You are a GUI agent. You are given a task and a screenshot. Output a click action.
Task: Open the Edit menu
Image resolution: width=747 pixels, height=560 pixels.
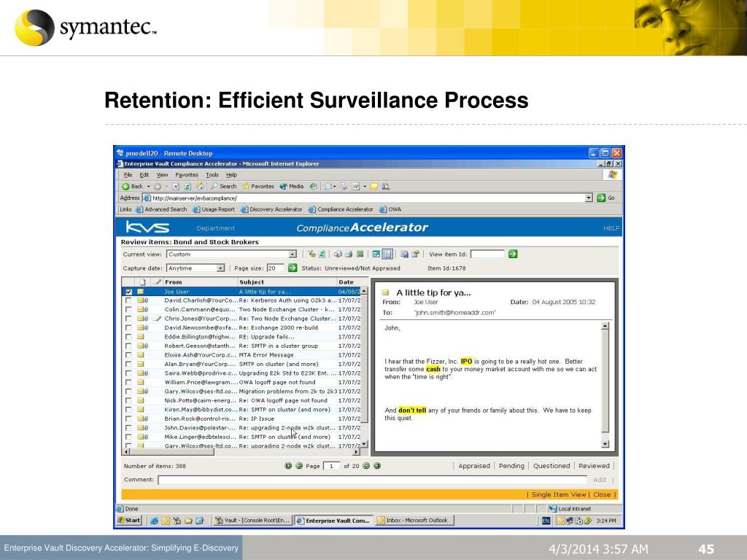(144, 175)
